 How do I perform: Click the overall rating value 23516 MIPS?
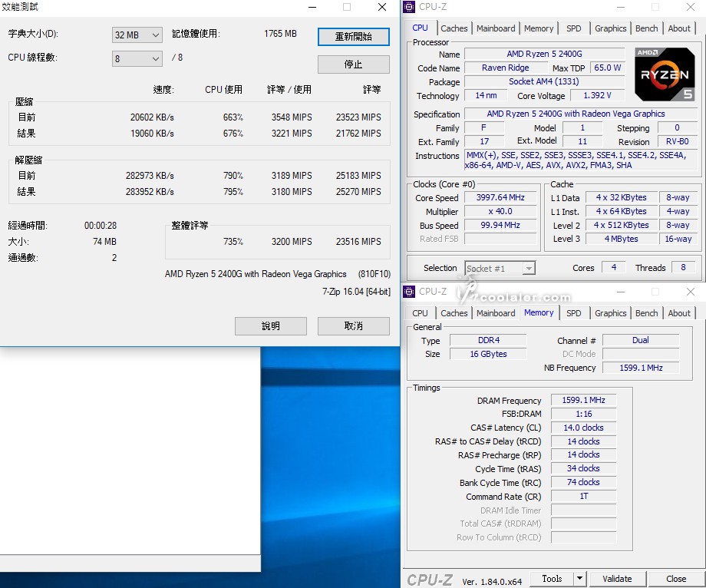[358, 242]
